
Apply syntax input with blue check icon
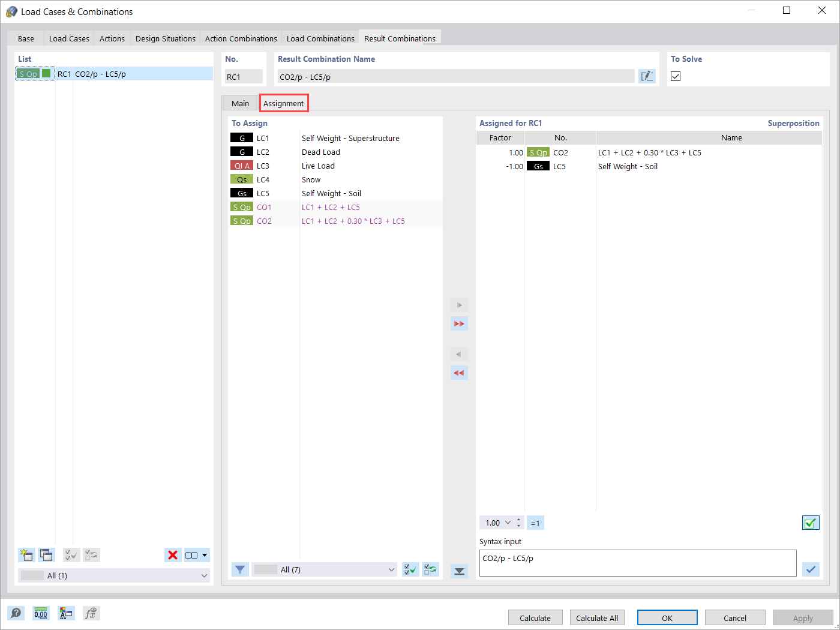point(811,569)
